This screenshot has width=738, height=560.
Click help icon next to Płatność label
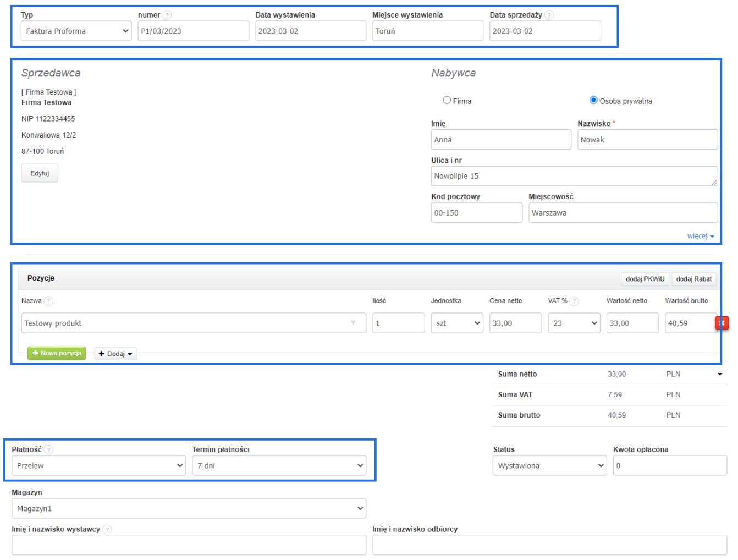[x=49, y=449]
